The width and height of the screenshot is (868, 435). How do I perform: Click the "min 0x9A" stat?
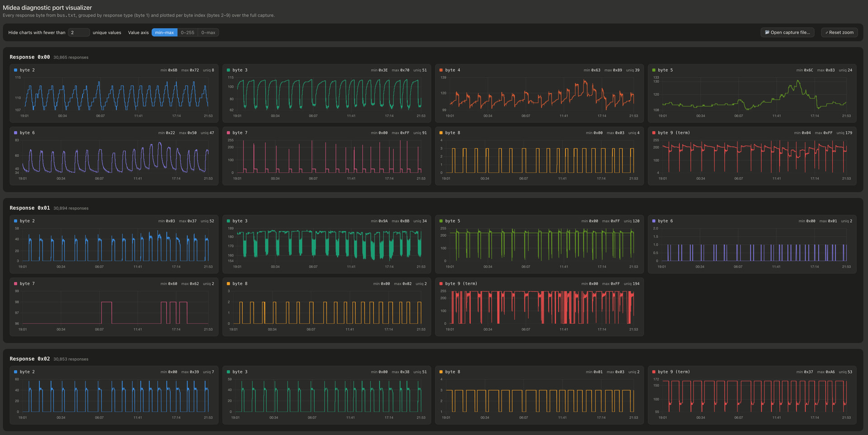[379, 221]
